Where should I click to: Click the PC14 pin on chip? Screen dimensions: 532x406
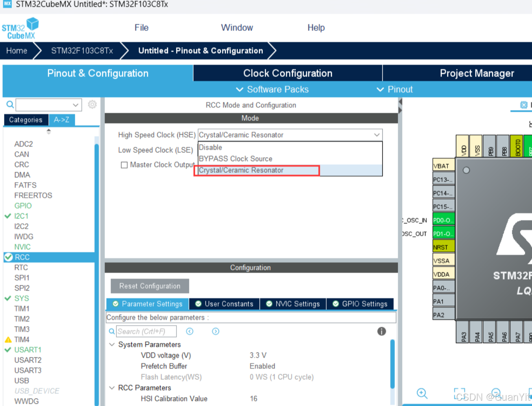coord(443,193)
